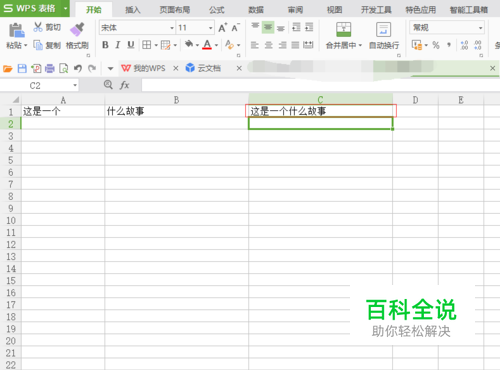The width and height of the screenshot is (500, 370).
Task: Click the Copy icon
Action: (38, 45)
